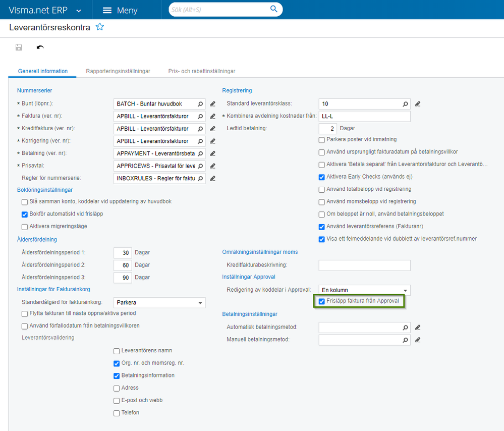Enable Aktivera migreringsläge checkbox
Image resolution: width=504 pixels, height=431 pixels.
click(x=24, y=227)
